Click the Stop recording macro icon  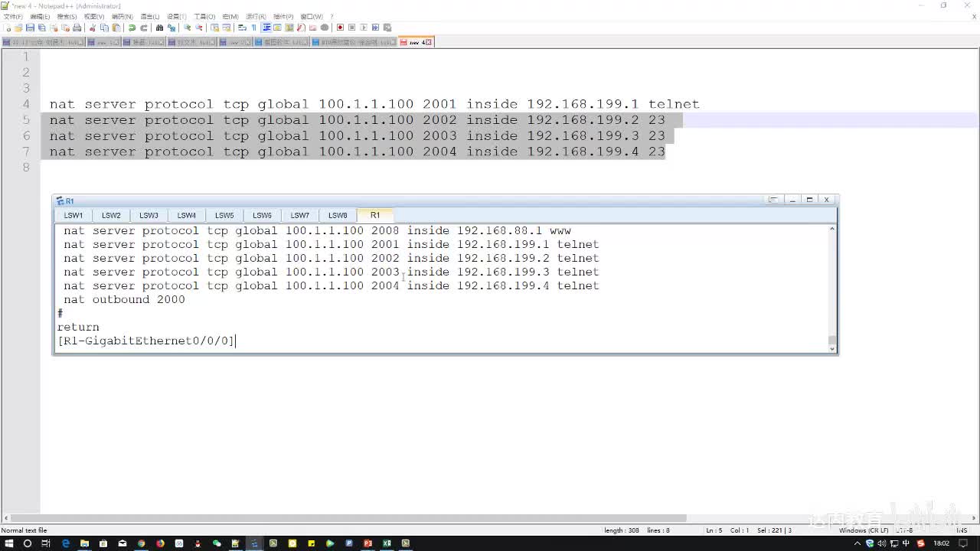point(351,28)
